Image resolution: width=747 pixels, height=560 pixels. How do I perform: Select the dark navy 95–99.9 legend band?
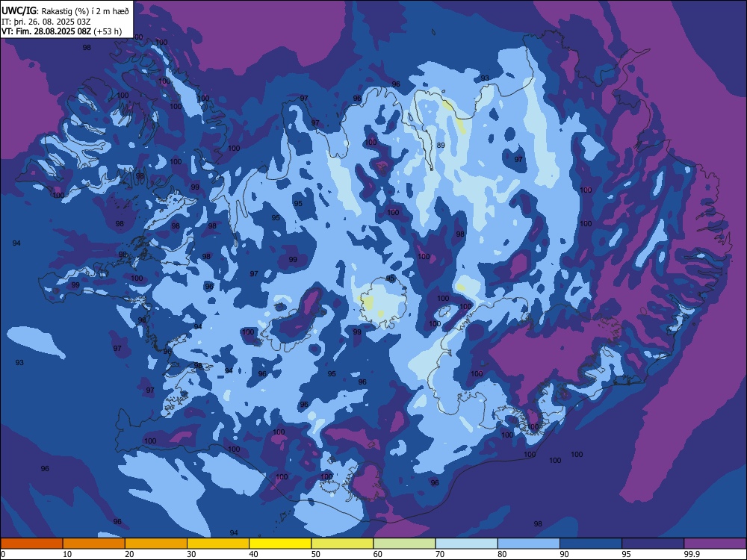click(x=653, y=544)
